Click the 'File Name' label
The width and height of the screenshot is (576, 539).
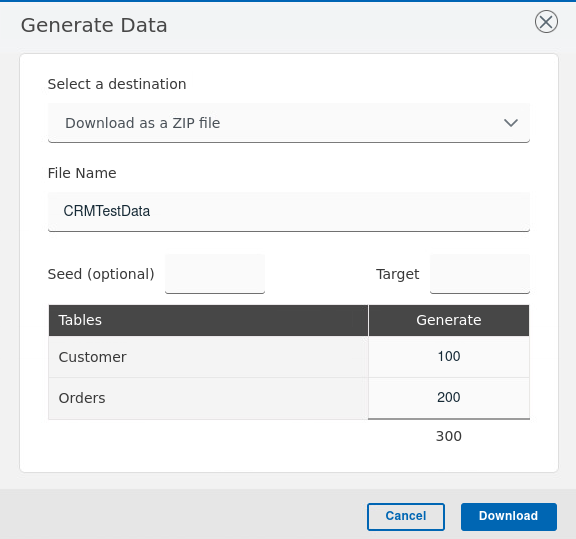coord(82,173)
